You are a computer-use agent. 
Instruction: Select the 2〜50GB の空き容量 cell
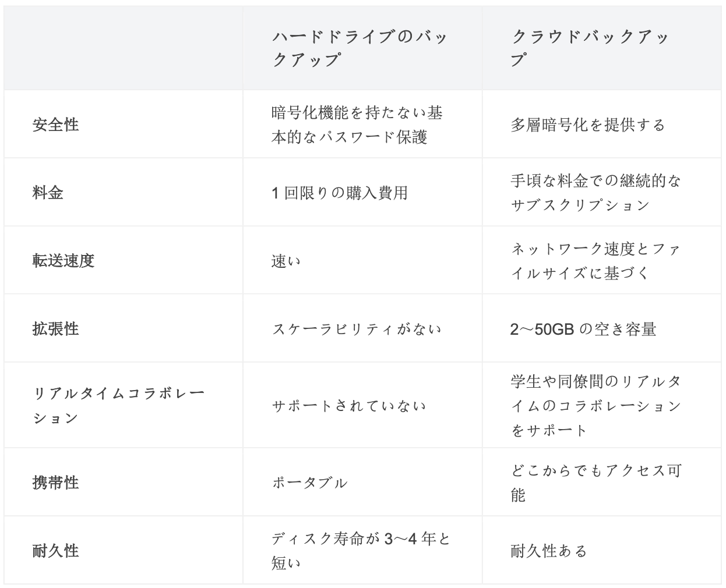pos(583,330)
